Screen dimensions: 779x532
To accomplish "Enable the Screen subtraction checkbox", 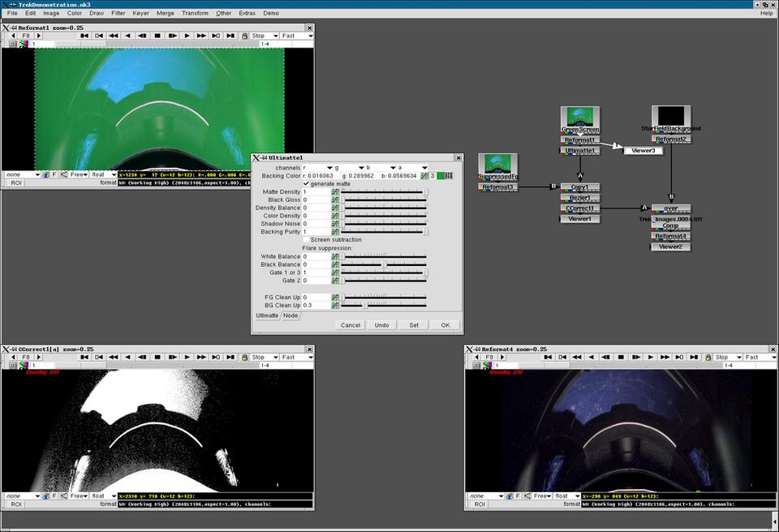I will click(306, 239).
